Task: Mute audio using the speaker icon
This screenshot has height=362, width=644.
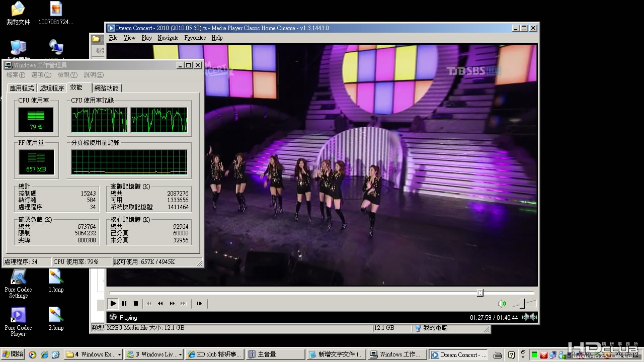Action: (x=501, y=303)
